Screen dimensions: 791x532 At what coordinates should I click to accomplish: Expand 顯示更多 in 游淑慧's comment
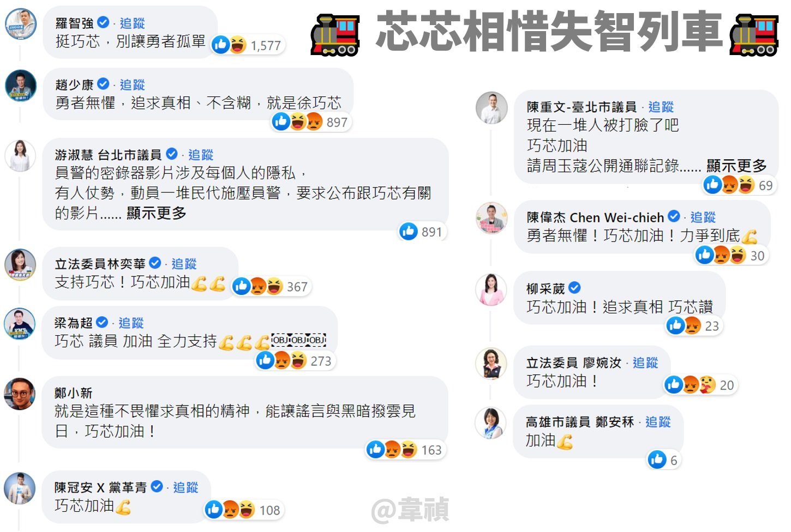157,213
